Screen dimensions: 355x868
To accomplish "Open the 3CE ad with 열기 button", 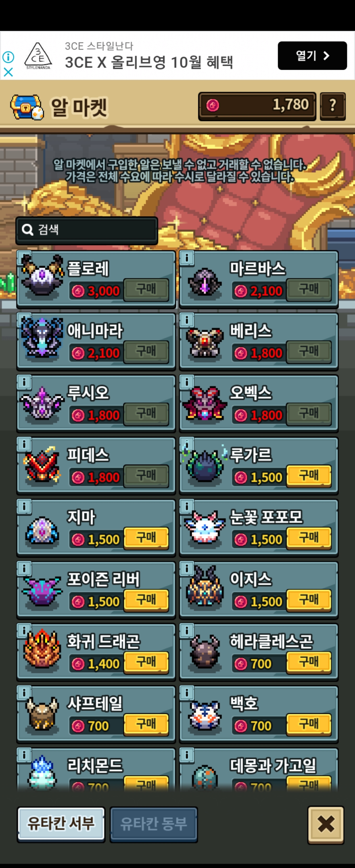I will [312, 56].
